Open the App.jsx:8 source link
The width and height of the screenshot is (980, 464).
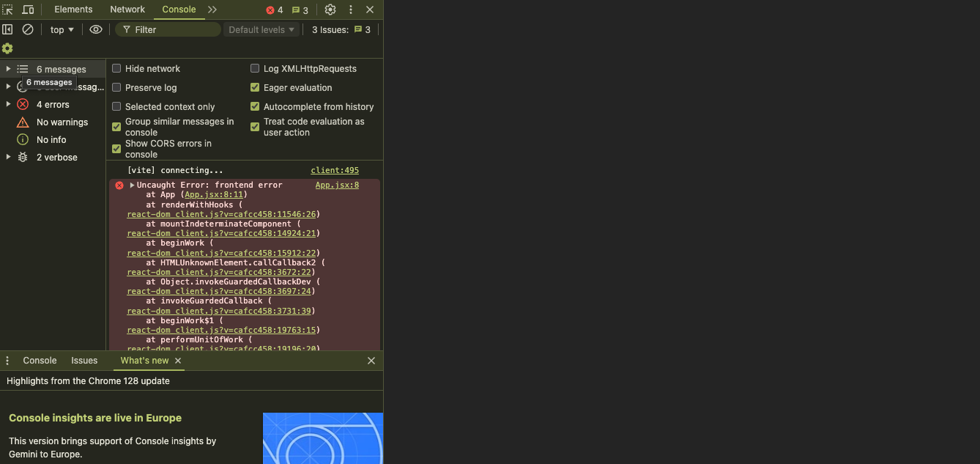337,185
